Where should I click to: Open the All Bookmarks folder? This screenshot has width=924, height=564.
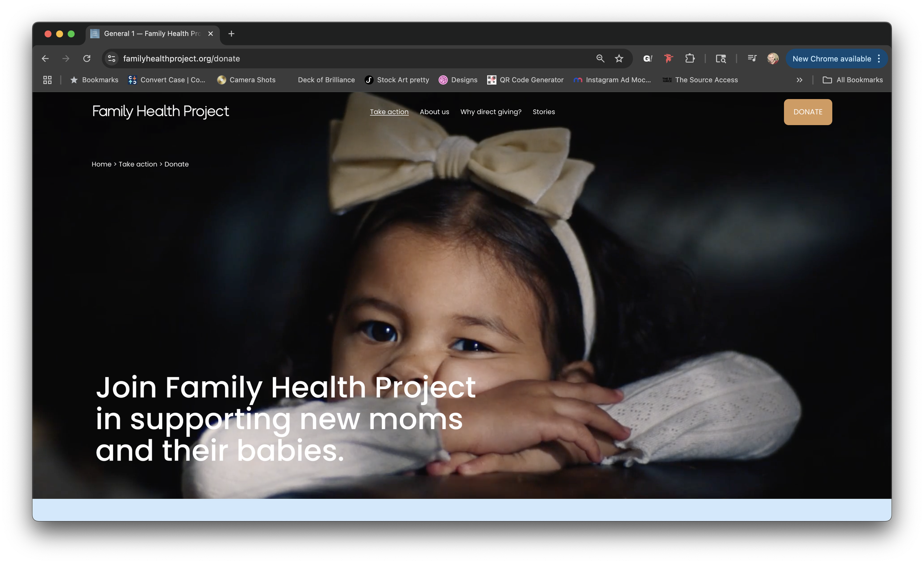click(852, 80)
